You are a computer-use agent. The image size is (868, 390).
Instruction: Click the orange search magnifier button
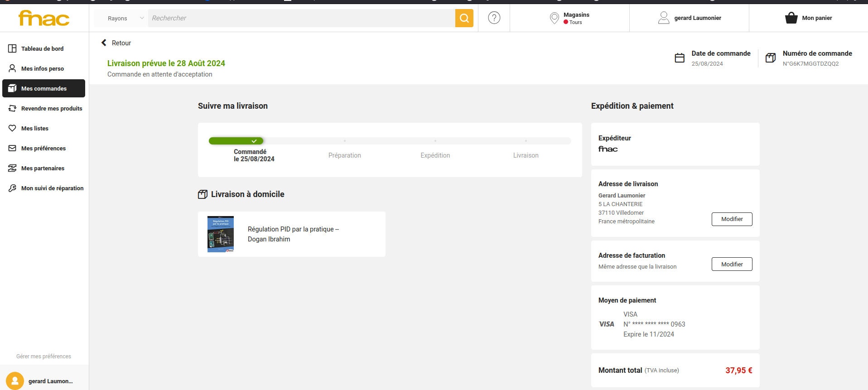coord(464,18)
